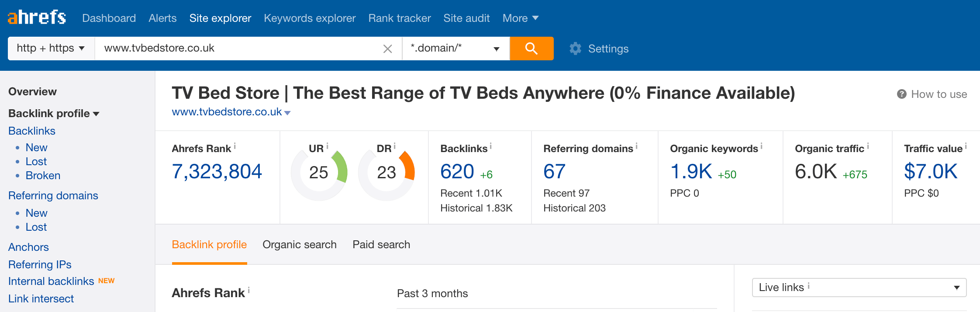980x312 pixels.
Task: Click the Settings label in the header
Action: (x=608, y=49)
